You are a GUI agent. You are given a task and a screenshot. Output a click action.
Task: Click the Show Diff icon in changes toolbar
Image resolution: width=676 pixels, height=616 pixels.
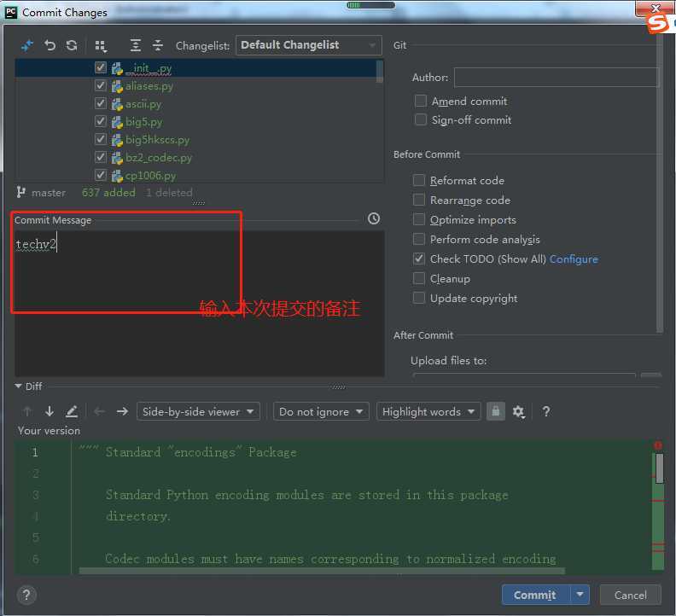click(x=27, y=45)
